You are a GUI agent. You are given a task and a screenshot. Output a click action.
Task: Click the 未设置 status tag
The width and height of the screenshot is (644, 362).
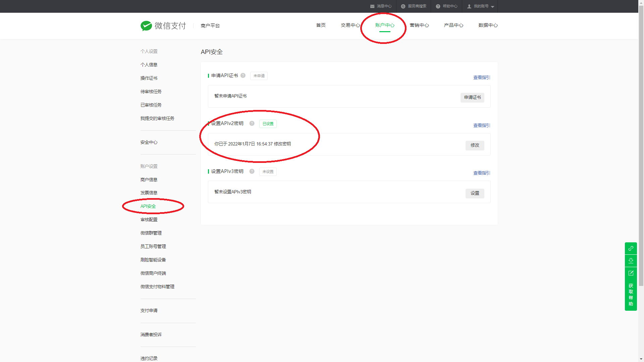tap(268, 172)
